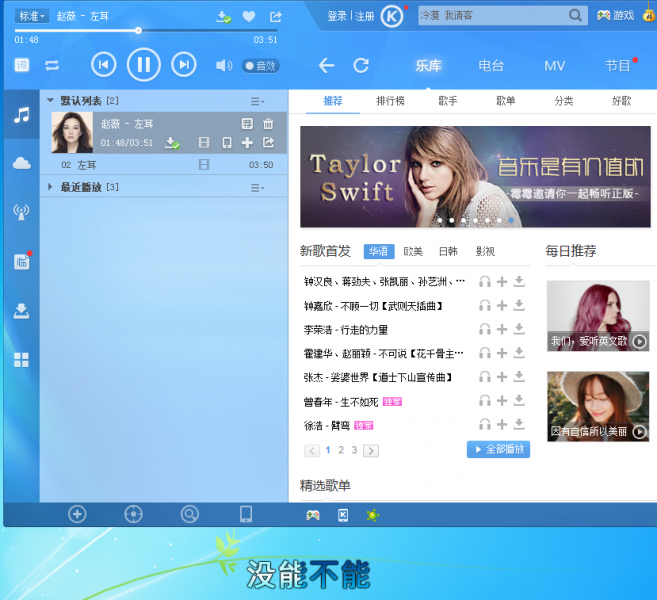This screenshot has width=657, height=600.
Task: Open the 排行榜 tab
Action: (390, 101)
